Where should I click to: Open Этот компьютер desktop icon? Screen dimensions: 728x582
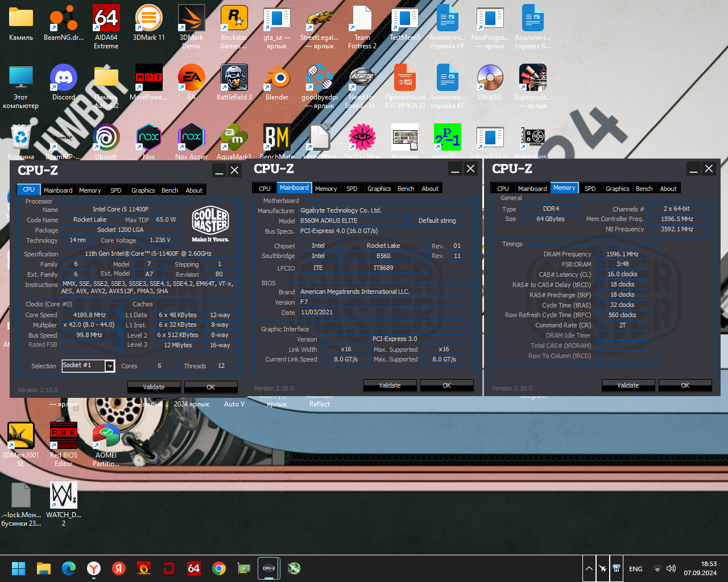(21, 86)
